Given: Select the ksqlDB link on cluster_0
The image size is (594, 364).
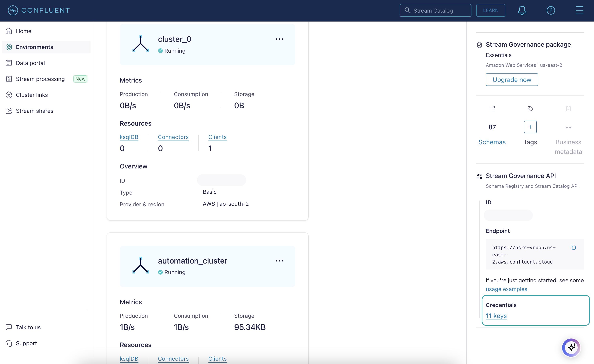Looking at the screenshot, I should (x=129, y=137).
